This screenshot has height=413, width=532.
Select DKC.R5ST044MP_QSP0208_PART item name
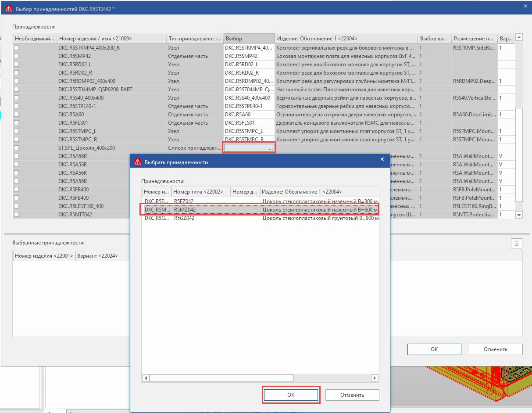95,89
